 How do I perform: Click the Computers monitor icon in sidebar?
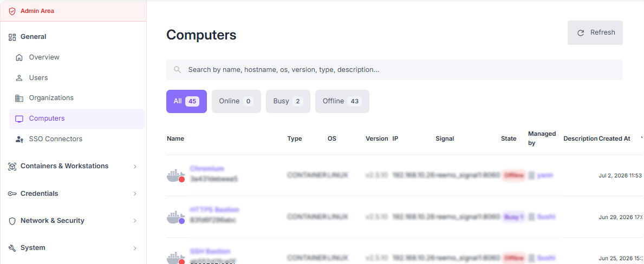(19, 119)
